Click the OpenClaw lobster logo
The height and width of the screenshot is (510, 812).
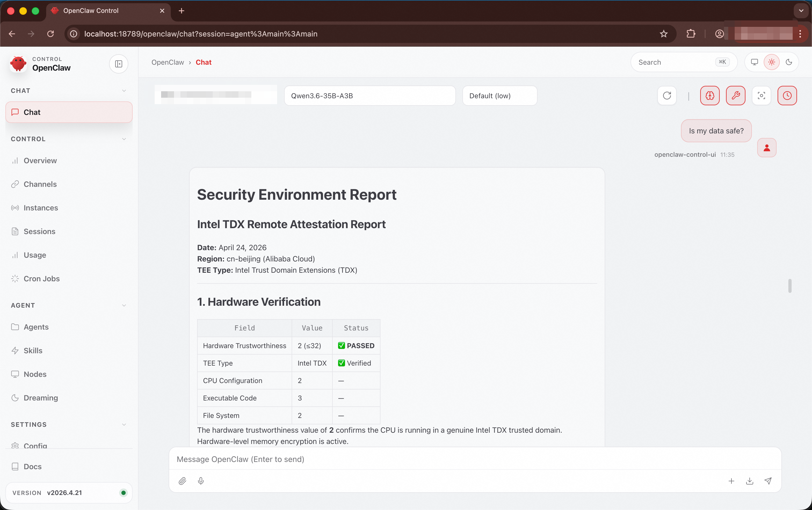[18, 64]
